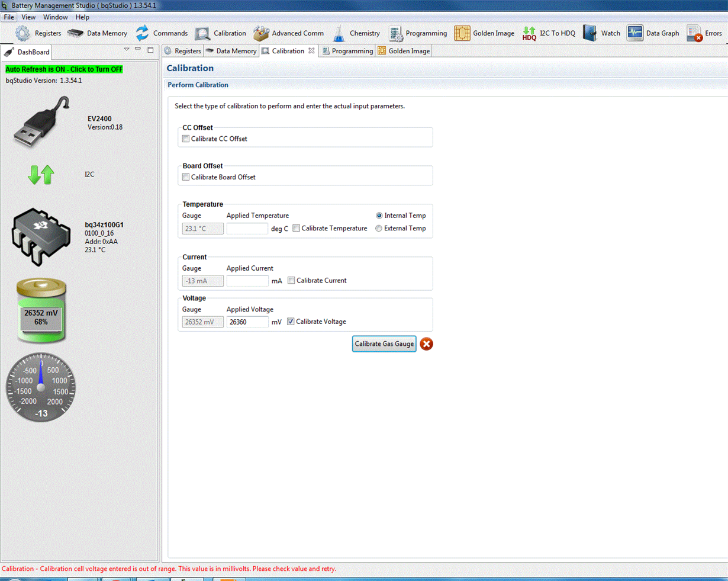Click the Applied Voltage field showing 26360
The width and height of the screenshot is (728, 581).
(247, 322)
